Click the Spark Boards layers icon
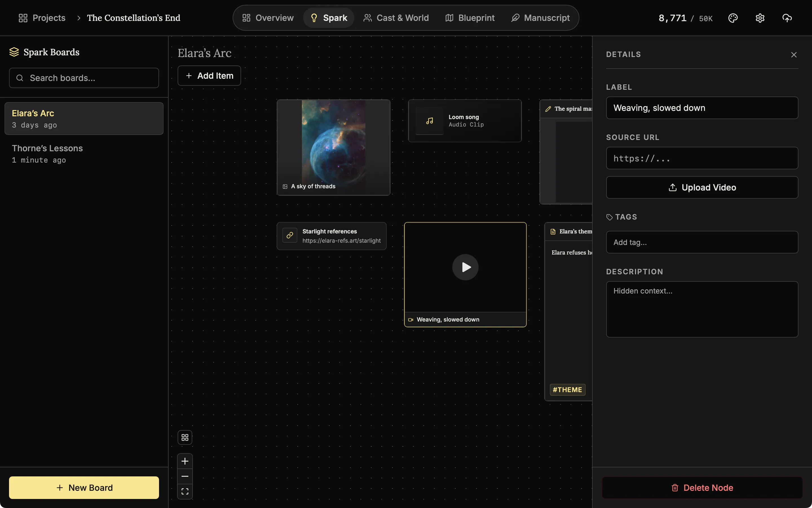Viewport: 812px width, 508px height. 14,52
